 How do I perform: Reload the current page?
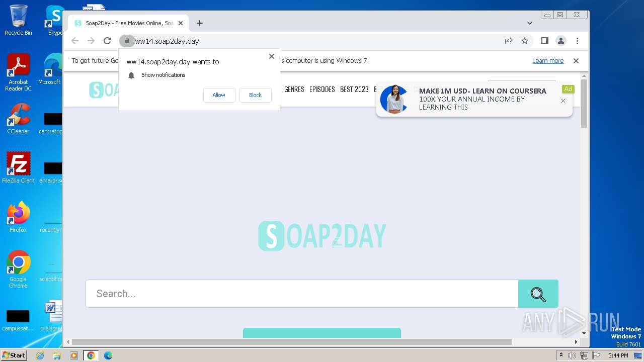(107, 41)
